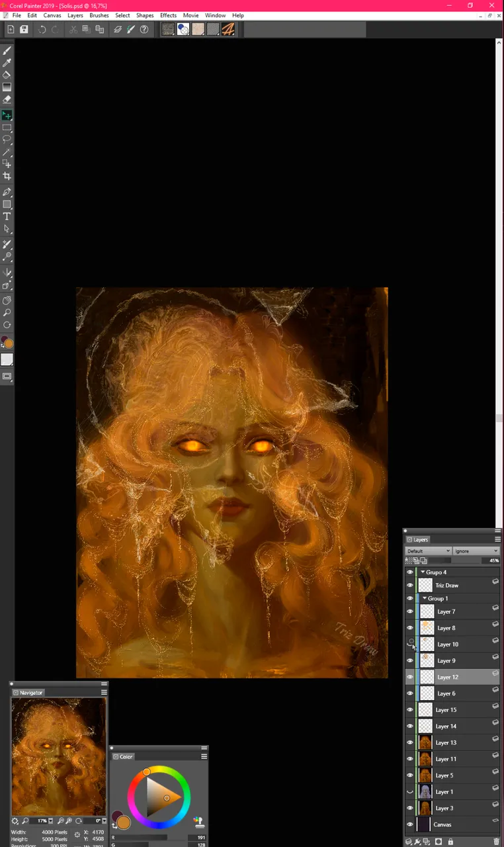Viewport: 504px width, 847px height.
Task: Open Navigator rotation angle dropdown
Action: 104,821
